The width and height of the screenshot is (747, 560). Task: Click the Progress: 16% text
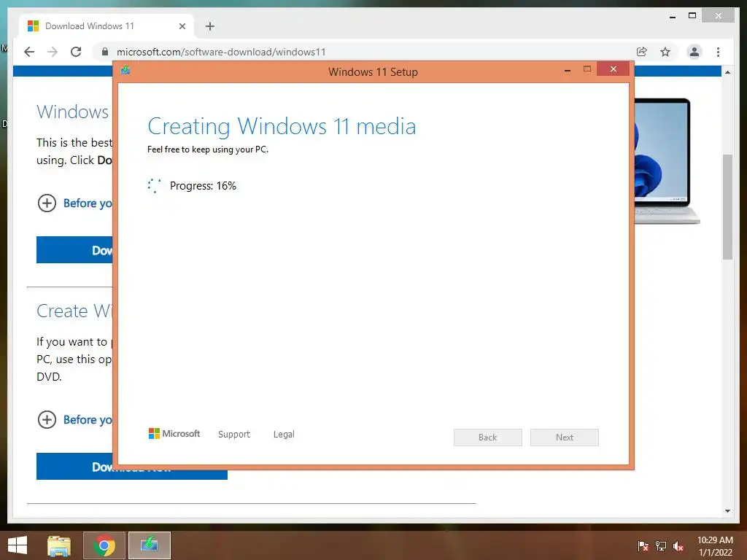(x=203, y=186)
